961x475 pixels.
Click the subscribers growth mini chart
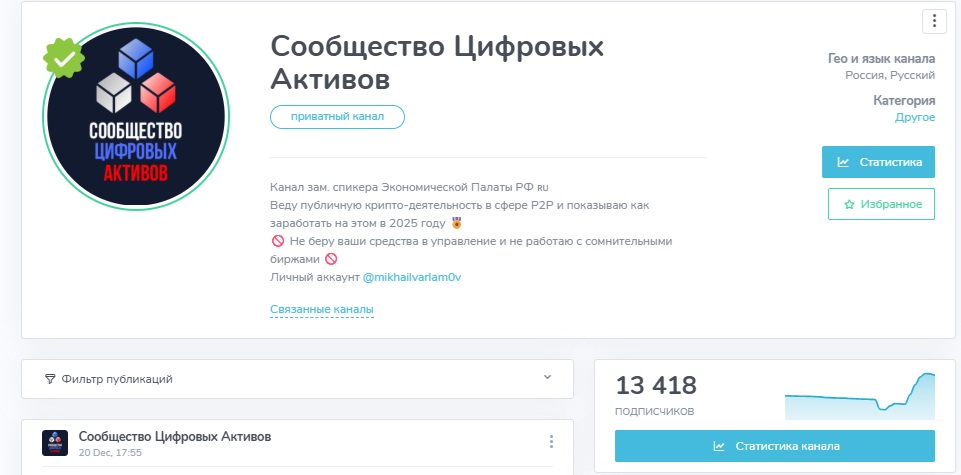pyautogui.click(x=859, y=397)
